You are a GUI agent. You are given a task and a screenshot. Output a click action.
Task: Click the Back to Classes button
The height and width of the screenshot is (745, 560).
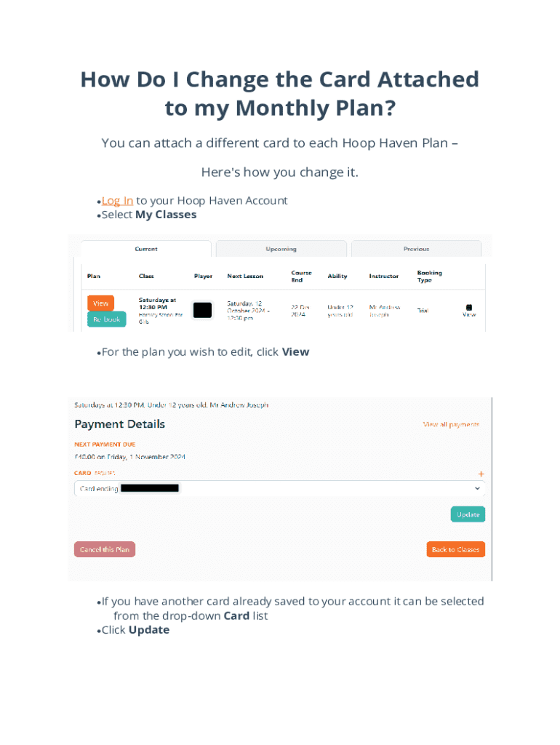click(455, 549)
